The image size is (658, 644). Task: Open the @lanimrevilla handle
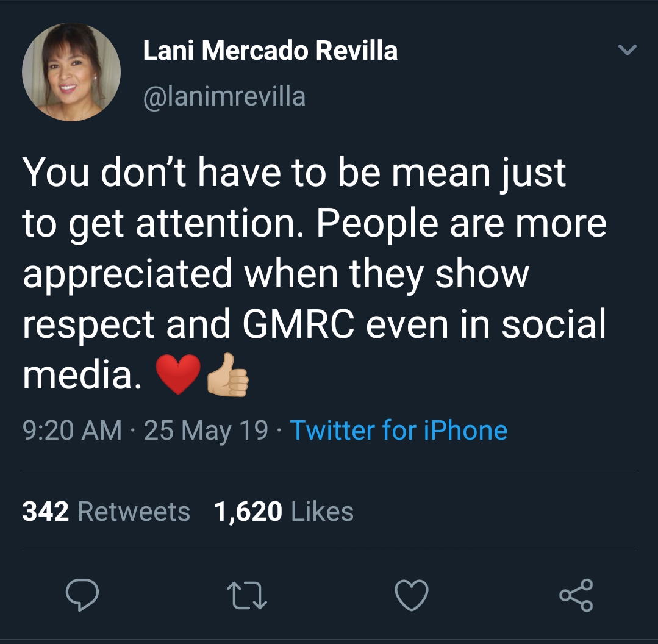tap(224, 96)
